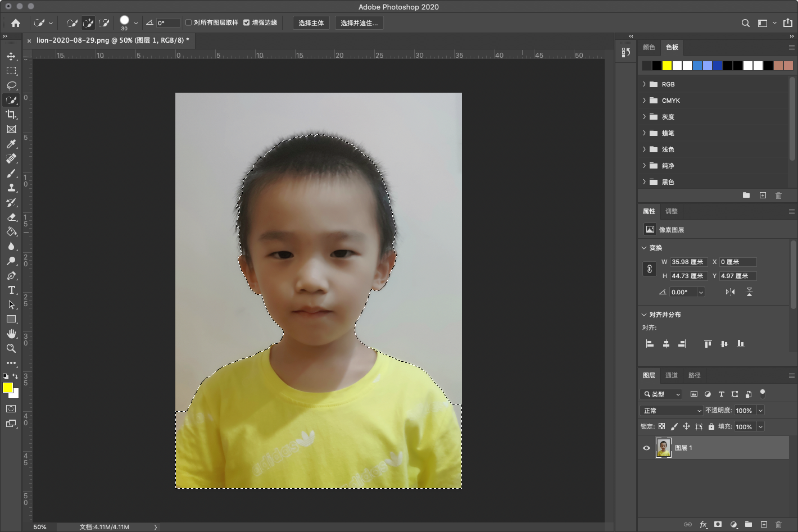Select the Rectangle shape tool

pos(11,319)
